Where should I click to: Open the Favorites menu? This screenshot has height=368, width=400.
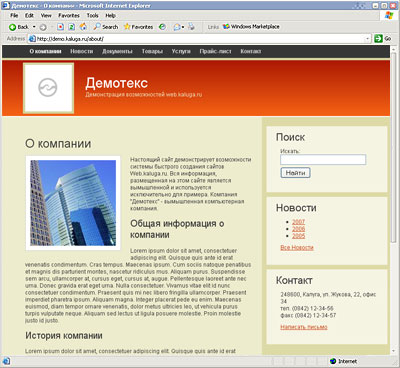tap(69, 15)
